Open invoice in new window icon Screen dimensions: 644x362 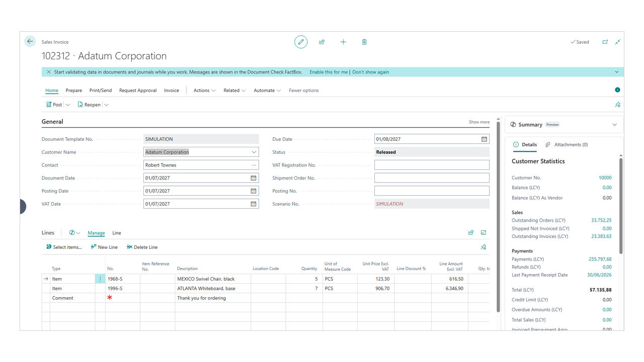605,42
